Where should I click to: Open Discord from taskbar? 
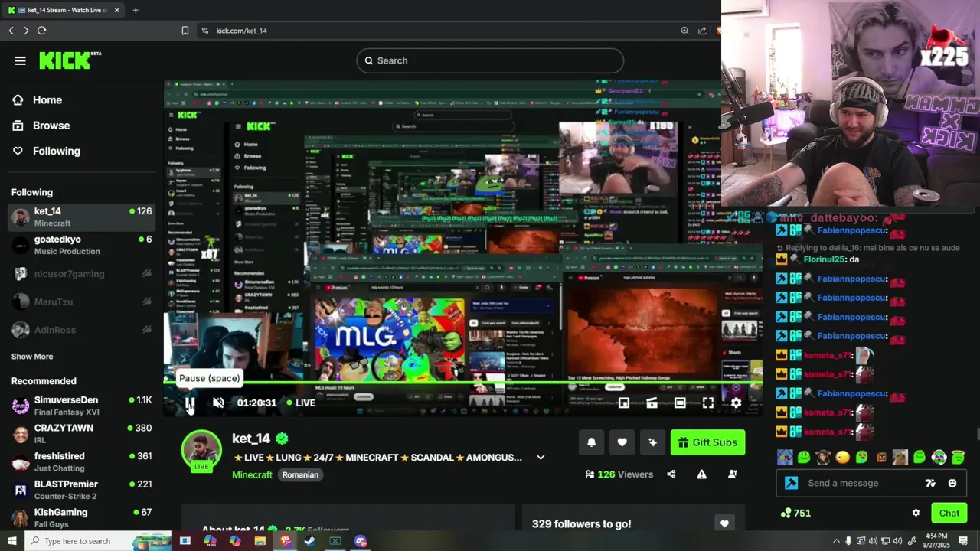pos(361,541)
